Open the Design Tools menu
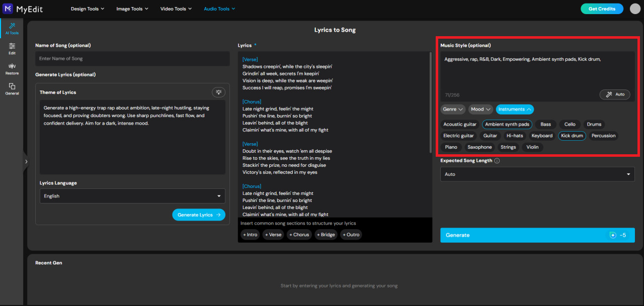This screenshot has width=644, height=306. 87,9
